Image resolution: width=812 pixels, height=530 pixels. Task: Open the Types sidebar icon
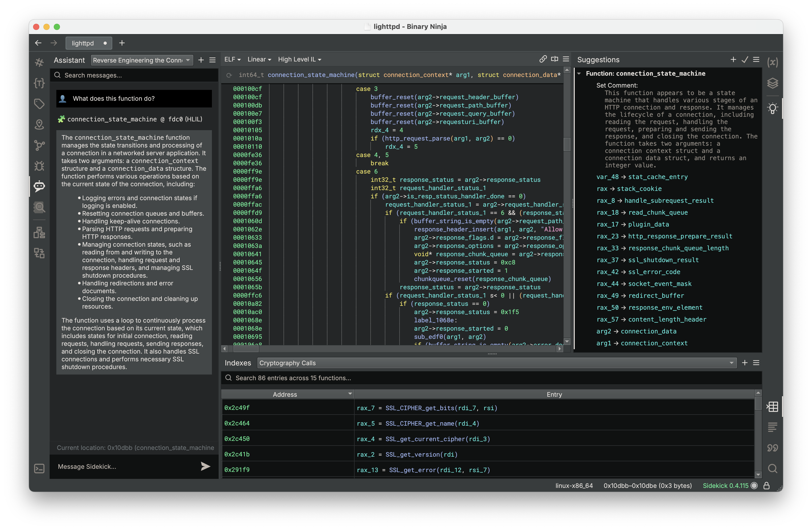(x=39, y=83)
